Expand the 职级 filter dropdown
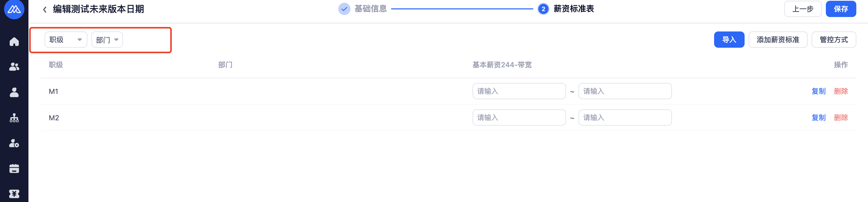Image resolution: width=868 pixels, height=202 pixels. (66, 40)
